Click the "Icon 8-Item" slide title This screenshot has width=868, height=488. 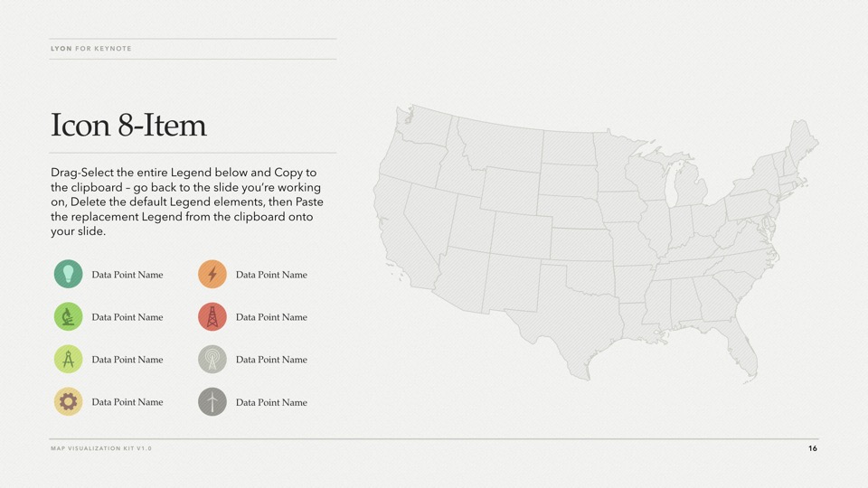pyautogui.click(x=128, y=125)
